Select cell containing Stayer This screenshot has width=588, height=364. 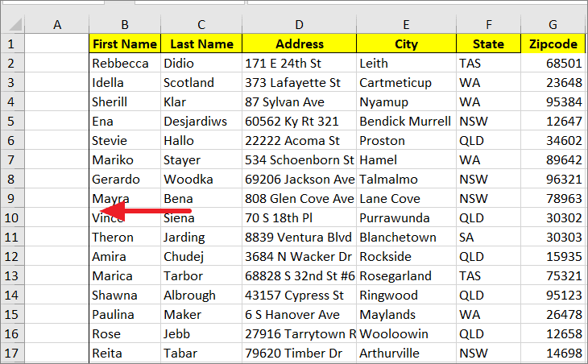pos(201,159)
